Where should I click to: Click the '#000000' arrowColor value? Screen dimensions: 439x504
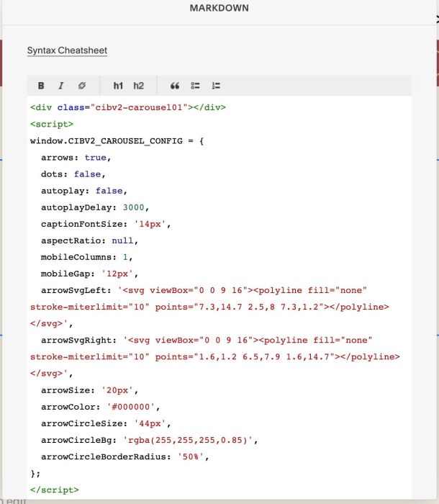point(131,407)
